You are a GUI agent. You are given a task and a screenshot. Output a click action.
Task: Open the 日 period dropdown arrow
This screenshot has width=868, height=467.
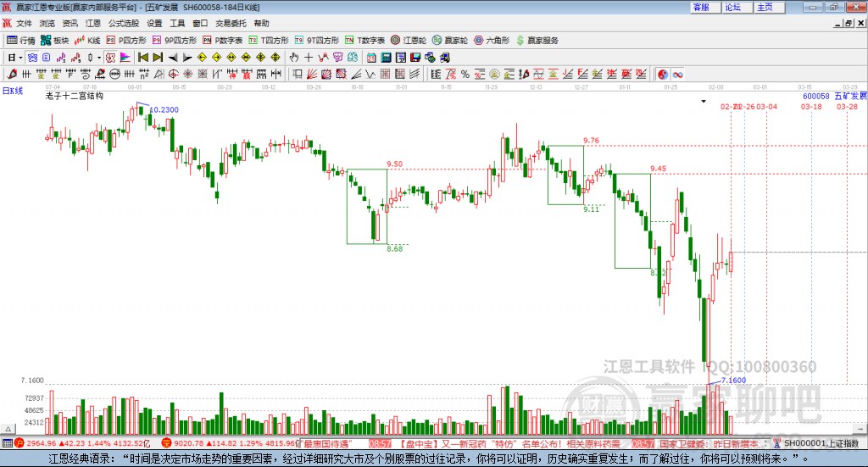[20, 58]
